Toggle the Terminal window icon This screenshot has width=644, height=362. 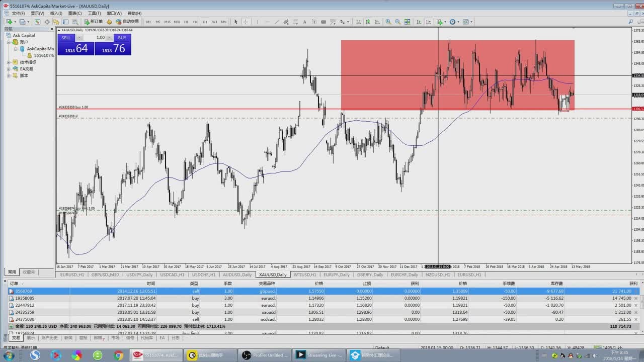(x=65, y=22)
